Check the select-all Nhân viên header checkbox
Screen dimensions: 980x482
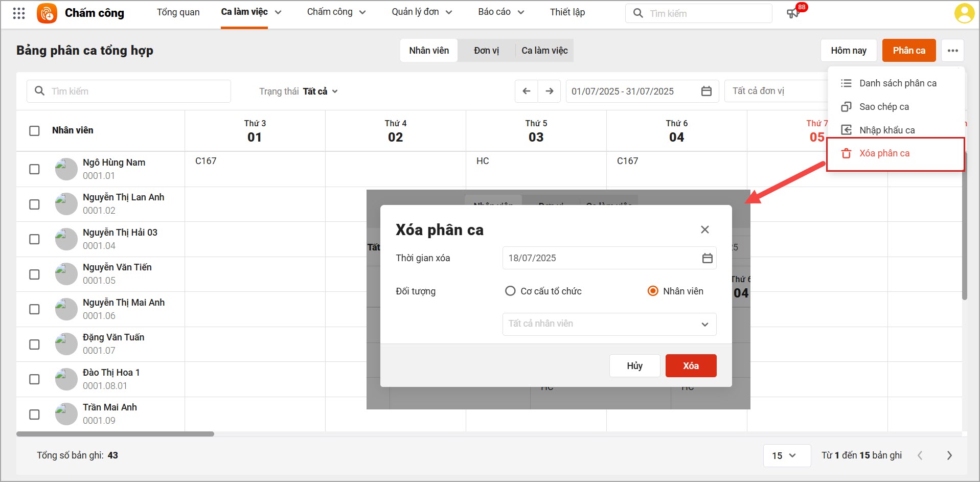pyautogui.click(x=34, y=131)
